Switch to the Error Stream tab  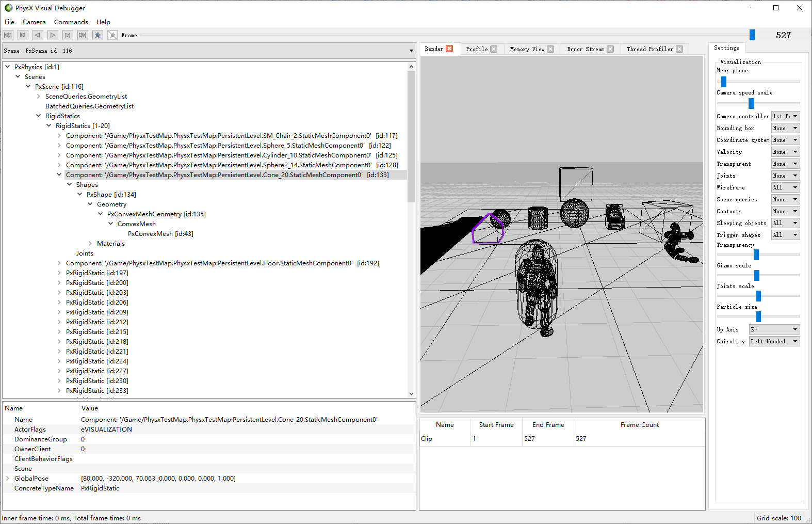click(x=586, y=49)
